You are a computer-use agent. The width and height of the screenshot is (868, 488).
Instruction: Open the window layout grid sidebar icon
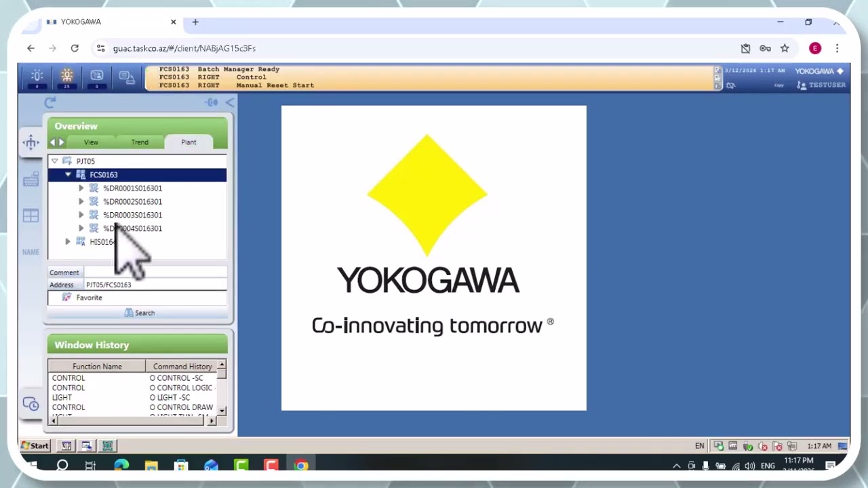[x=31, y=216]
